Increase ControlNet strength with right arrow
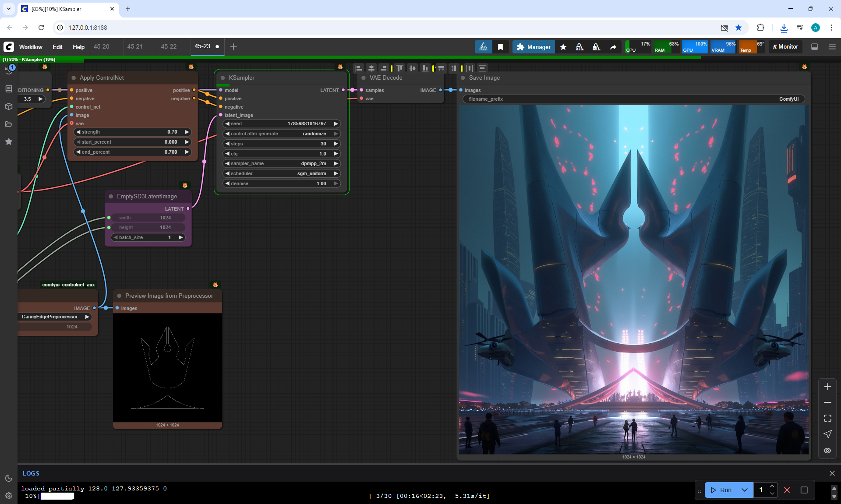This screenshot has height=504, width=841. [187, 132]
